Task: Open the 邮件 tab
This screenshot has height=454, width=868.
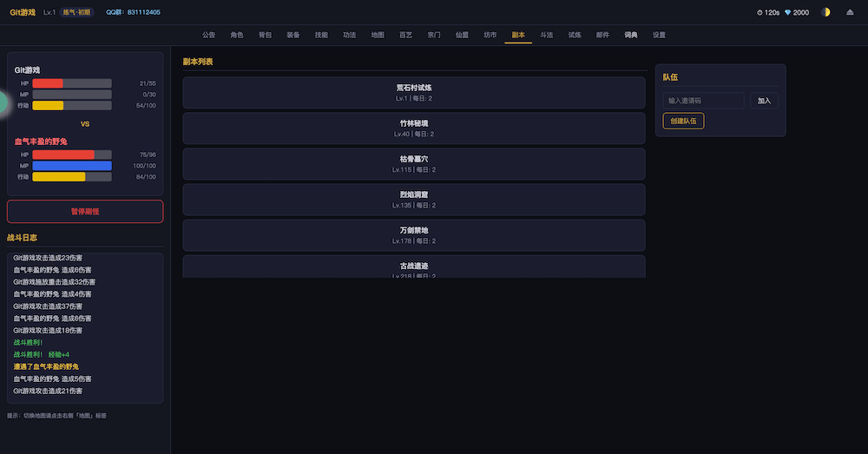Action: [x=602, y=35]
